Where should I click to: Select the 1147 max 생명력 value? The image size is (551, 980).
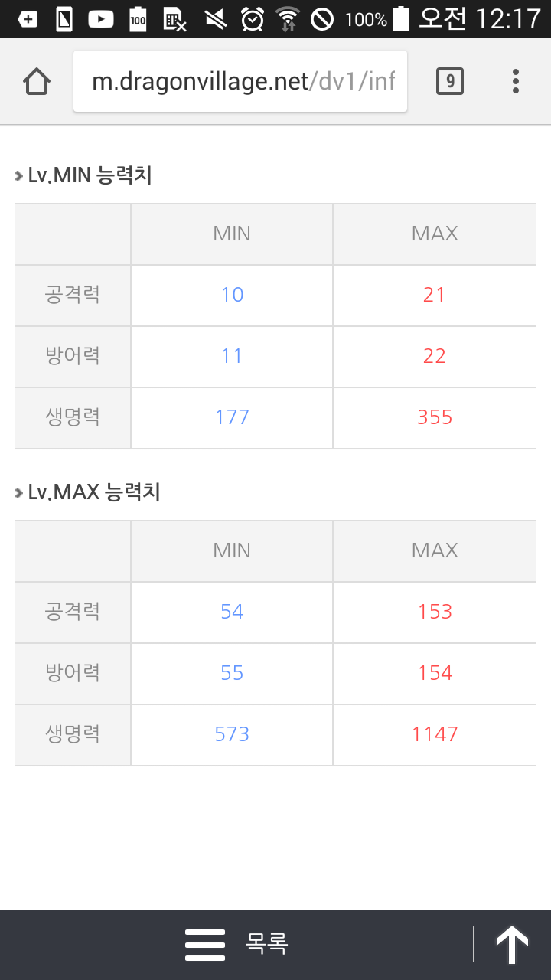click(435, 734)
